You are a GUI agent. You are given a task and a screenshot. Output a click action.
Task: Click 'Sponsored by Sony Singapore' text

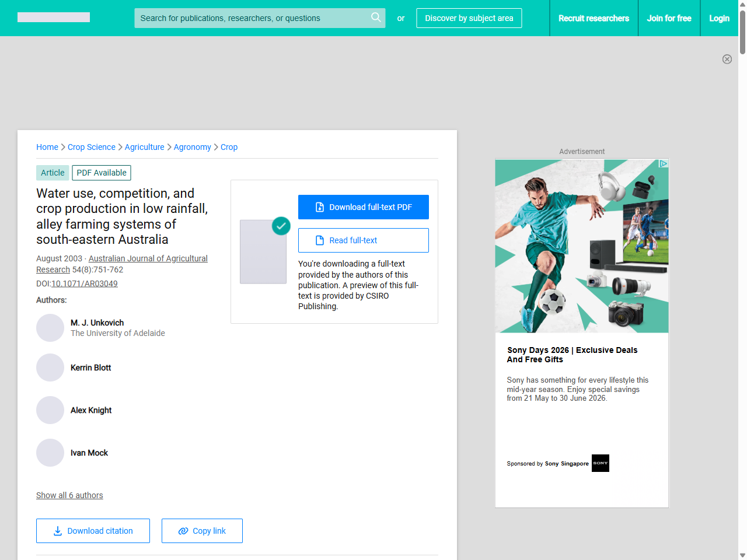(x=547, y=464)
